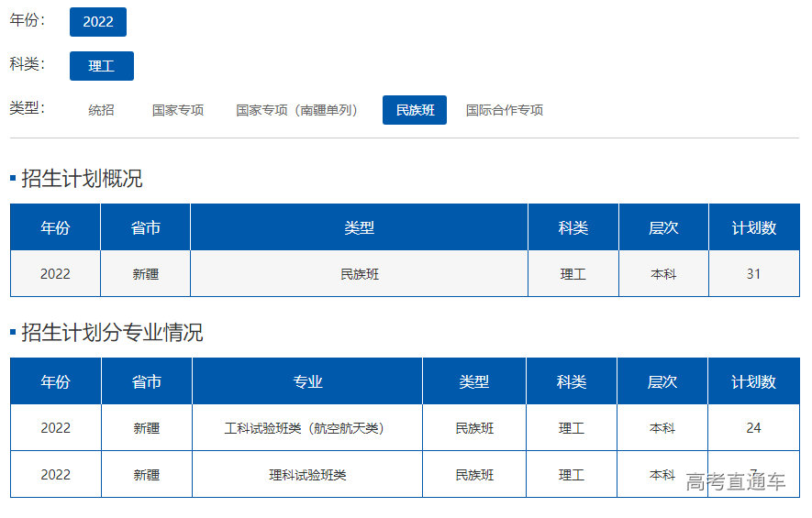Select the plan count cell showing 24
812x518 pixels.
pyautogui.click(x=753, y=428)
